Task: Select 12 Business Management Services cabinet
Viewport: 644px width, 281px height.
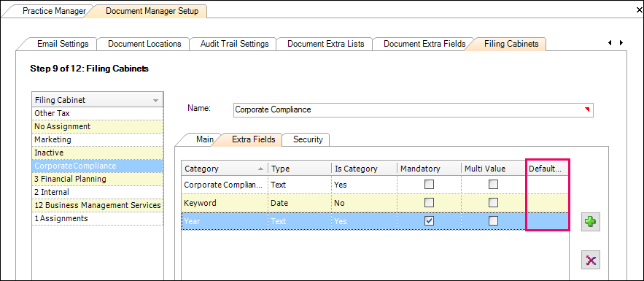Action: (x=97, y=205)
